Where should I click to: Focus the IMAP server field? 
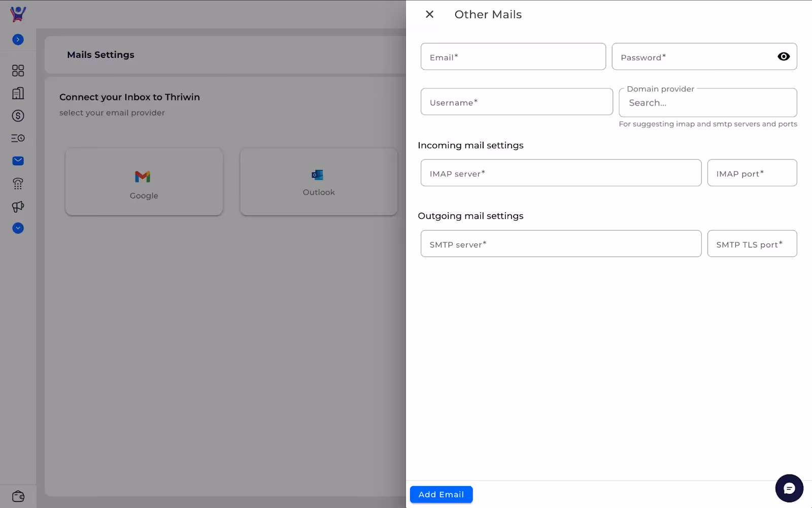[561, 173]
